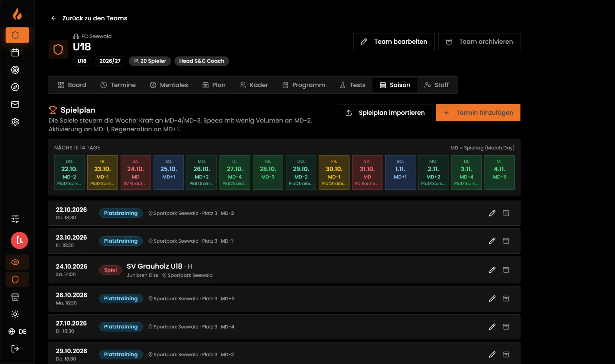Screen dimensions: 615x364
Task: Click the 20 Spieler badge
Action: point(150,61)
